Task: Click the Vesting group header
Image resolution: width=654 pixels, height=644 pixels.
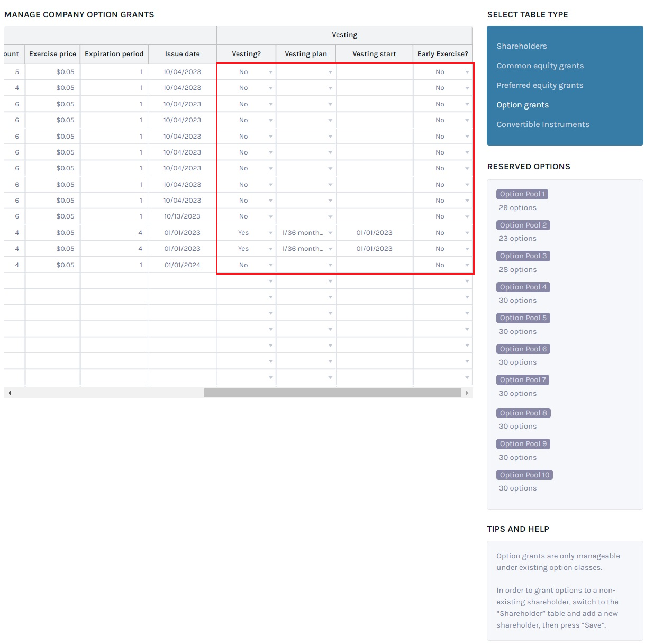Action: [x=344, y=35]
